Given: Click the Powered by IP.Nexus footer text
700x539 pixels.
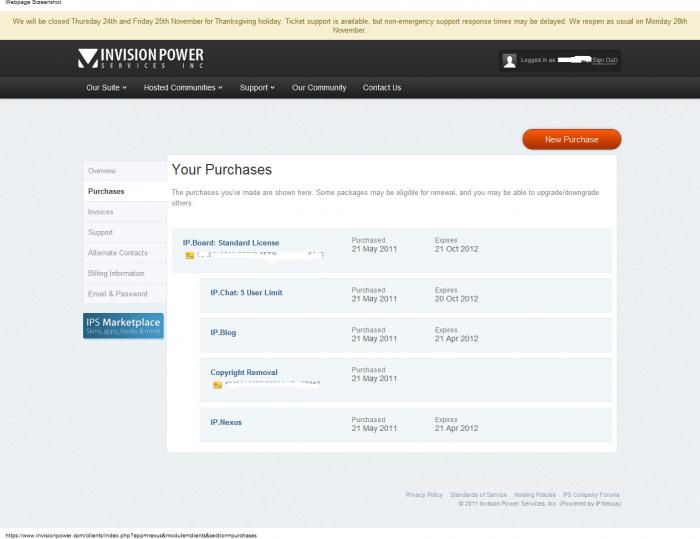Looking at the screenshot, I should (x=590, y=503).
